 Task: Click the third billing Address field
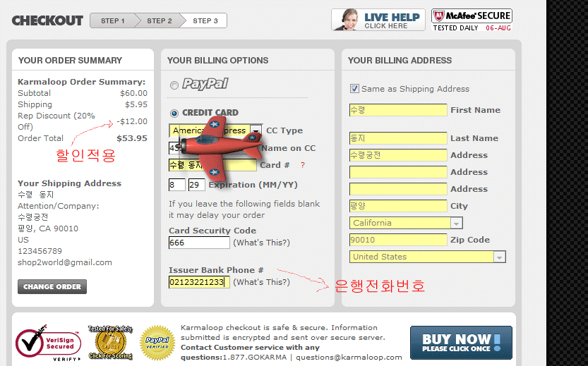pos(398,189)
